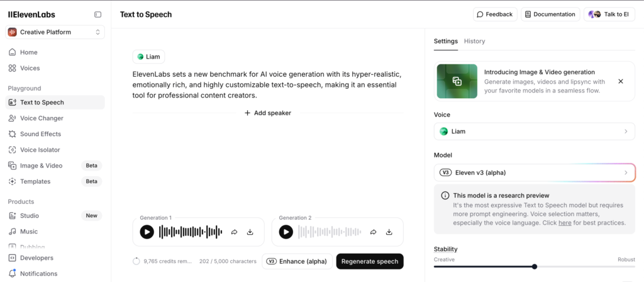Open the Developers section
This screenshot has height=282, width=644.
tap(55, 258)
